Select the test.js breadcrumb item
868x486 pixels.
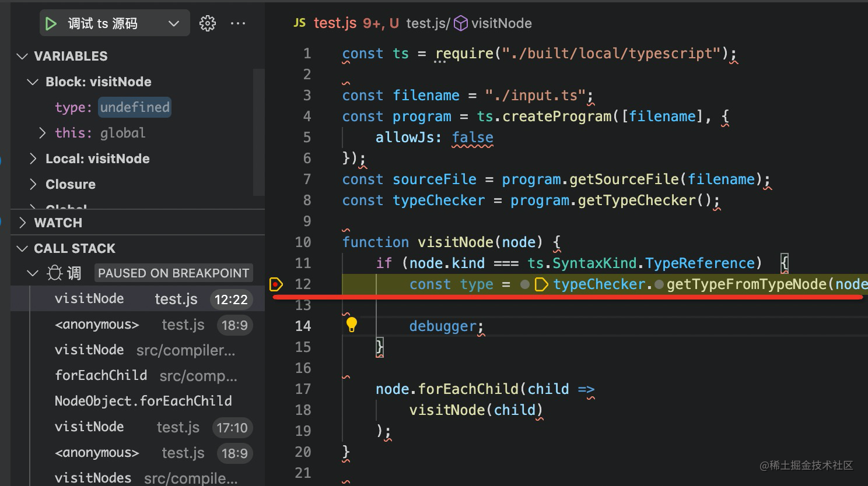point(427,23)
